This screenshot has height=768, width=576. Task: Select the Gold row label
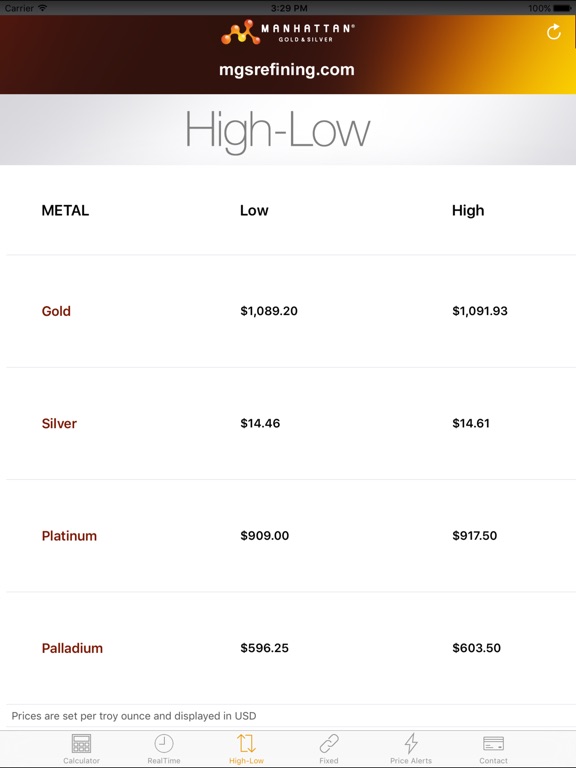coord(56,311)
